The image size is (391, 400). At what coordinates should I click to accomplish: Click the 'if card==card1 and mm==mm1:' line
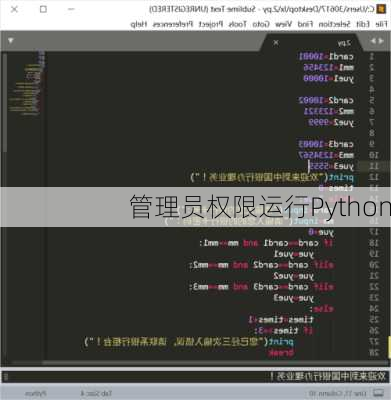(x=266, y=243)
